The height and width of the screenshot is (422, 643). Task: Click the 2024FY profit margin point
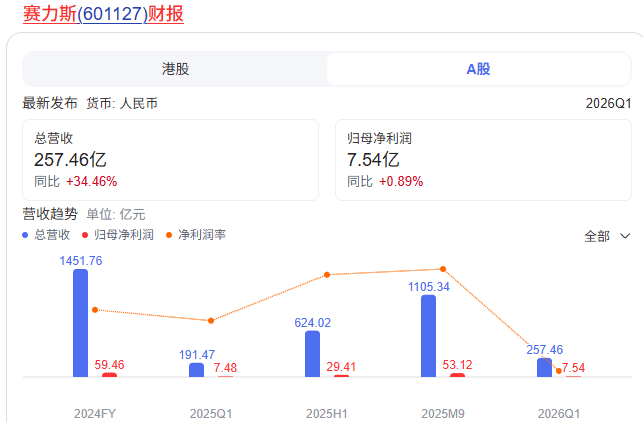tap(95, 310)
